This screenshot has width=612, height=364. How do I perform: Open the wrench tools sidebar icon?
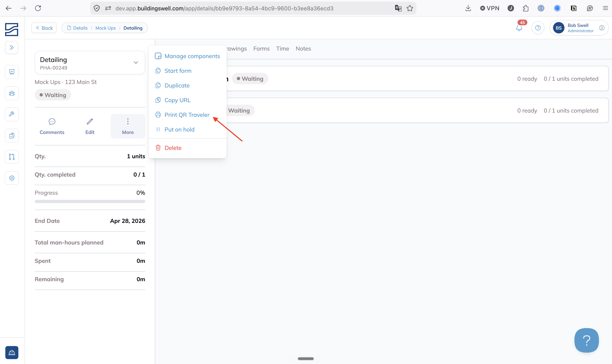point(12,114)
